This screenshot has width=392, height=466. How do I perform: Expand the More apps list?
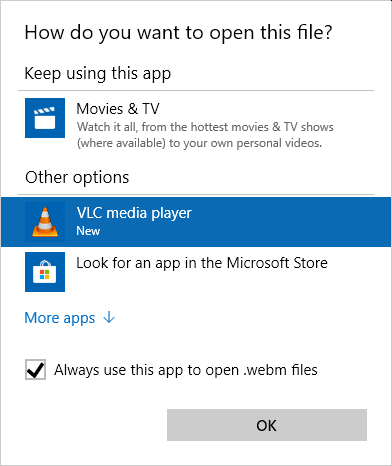(x=70, y=318)
